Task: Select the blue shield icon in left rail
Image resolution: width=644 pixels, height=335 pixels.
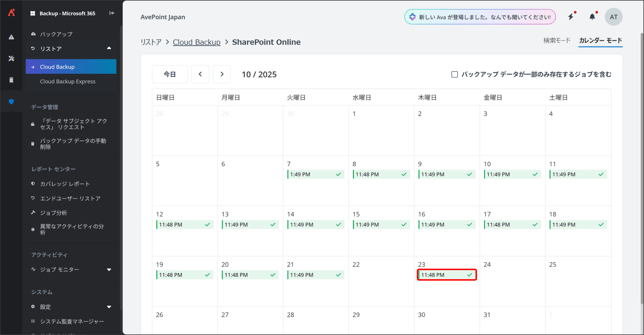Action: click(x=11, y=102)
